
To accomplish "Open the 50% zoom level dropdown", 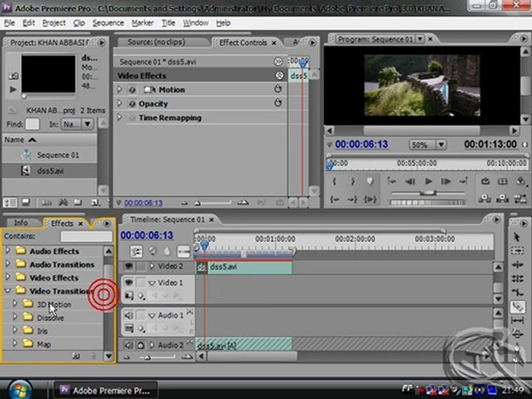I will pos(441,145).
